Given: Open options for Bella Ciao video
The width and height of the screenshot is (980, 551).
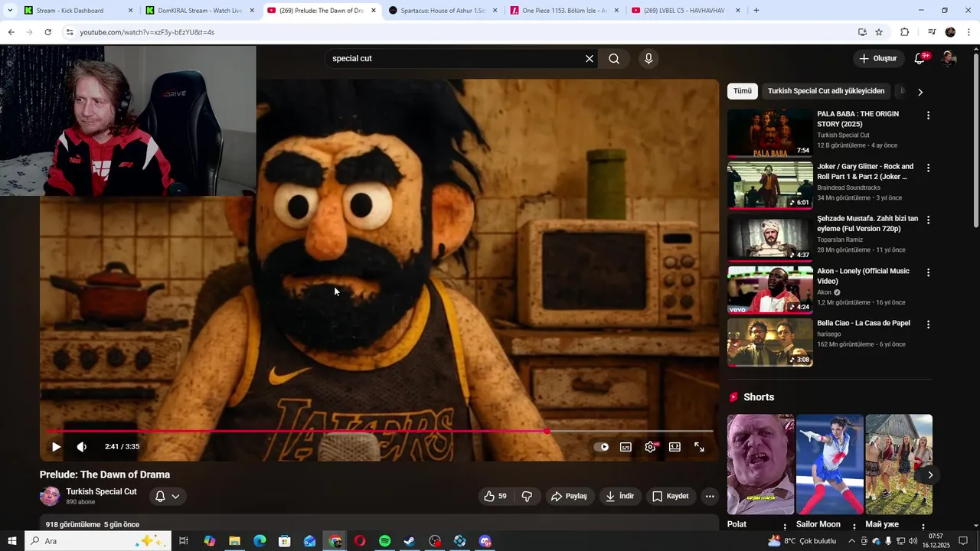Looking at the screenshot, I should [x=928, y=324].
